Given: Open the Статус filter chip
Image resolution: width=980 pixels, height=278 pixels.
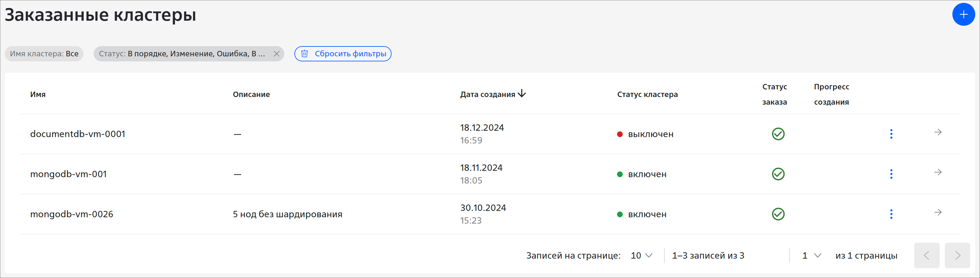Looking at the screenshot, I should pos(189,54).
